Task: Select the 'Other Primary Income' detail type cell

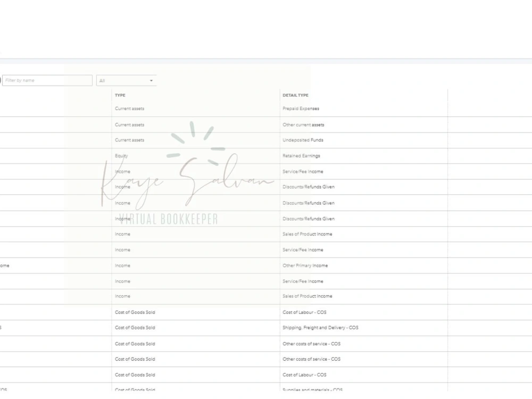Action: [x=305, y=265]
